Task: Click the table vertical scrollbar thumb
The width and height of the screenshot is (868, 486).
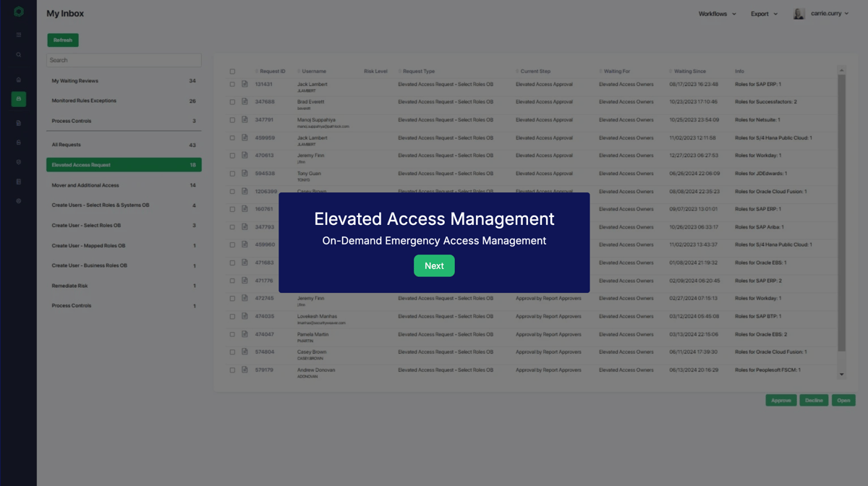Action: pyautogui.click(x=841, y=213)
